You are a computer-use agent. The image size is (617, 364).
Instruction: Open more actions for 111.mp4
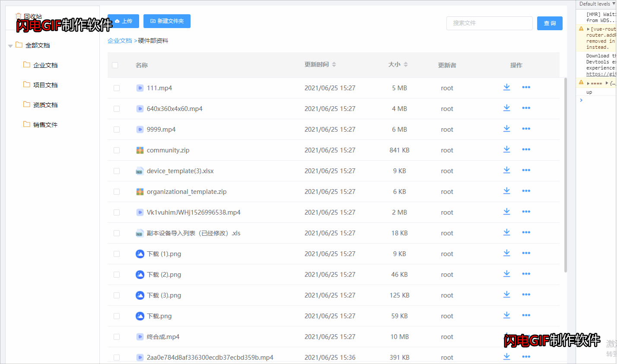tap(526, 87)
